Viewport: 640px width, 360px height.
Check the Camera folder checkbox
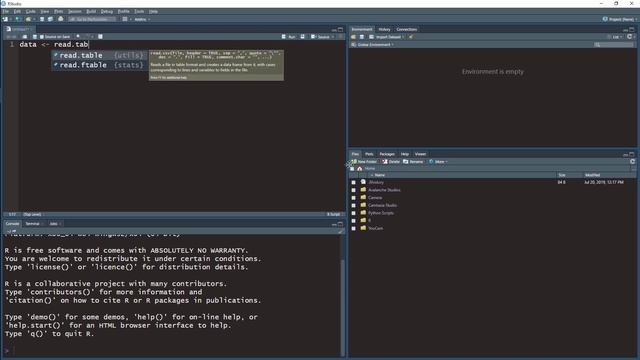coord(353,198)
